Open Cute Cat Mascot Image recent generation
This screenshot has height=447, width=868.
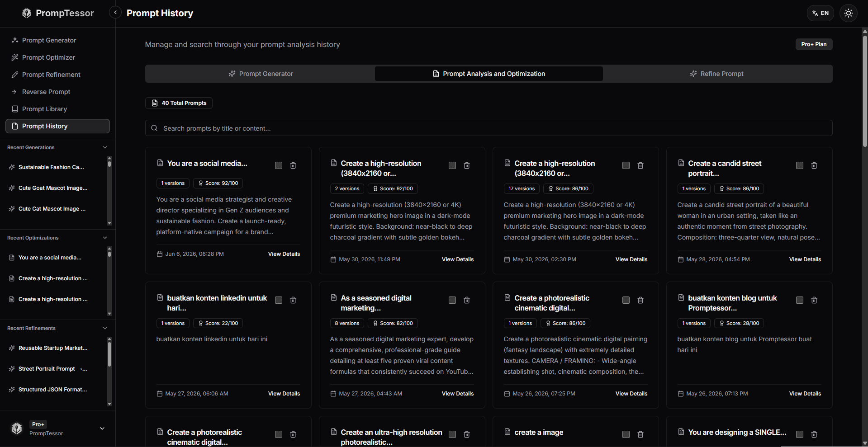(x=51, y=209)
